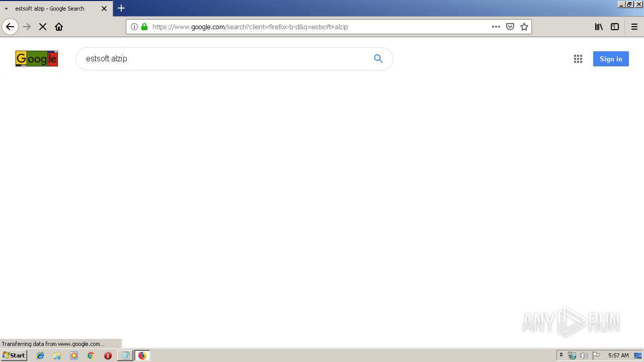The image size is (644, 362).
Task: Click the 5:57 AM system clock
Action: (x=618, y=355)
